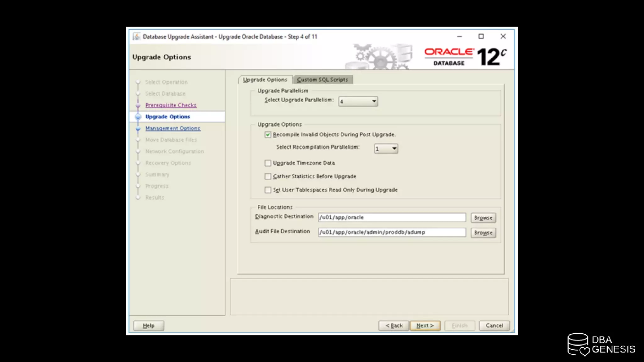Browse for the Audit File Destination
The height and width of the screenshot is (362, 644).
(x=483, y=233)
